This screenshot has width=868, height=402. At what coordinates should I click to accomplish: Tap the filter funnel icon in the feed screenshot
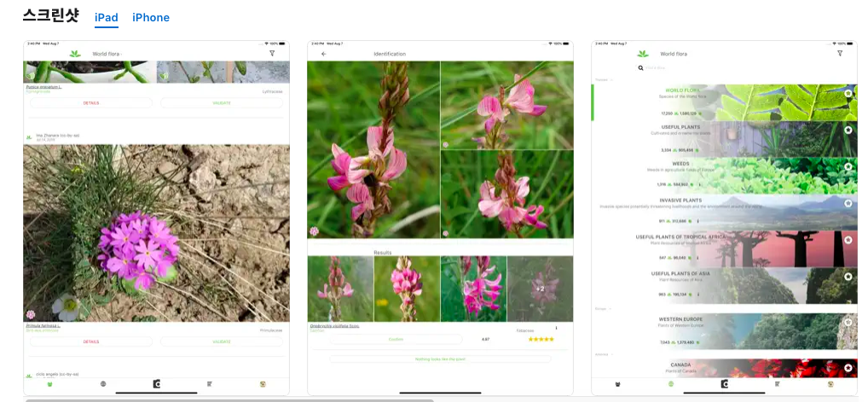[x=272, y=53]
